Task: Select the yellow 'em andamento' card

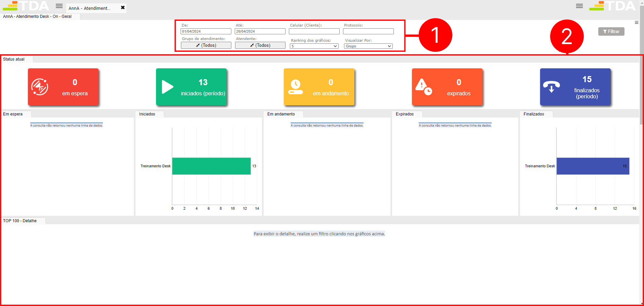Action: pos(319,87)
